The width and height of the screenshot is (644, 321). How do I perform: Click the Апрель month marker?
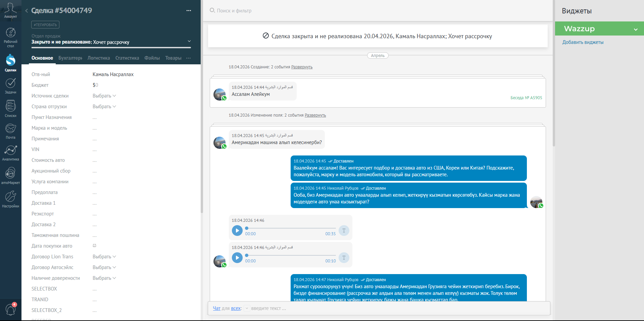pyautogui.click(x=378, y=56)
